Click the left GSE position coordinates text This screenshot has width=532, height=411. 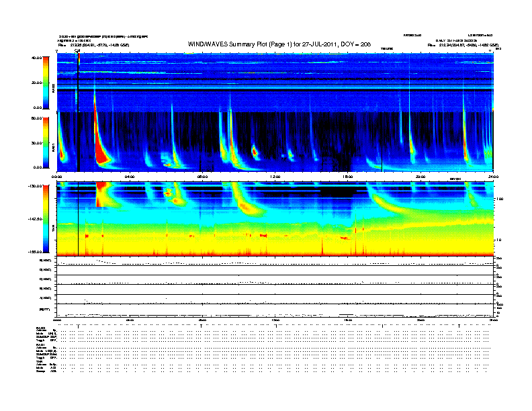(x=93, y=45)
